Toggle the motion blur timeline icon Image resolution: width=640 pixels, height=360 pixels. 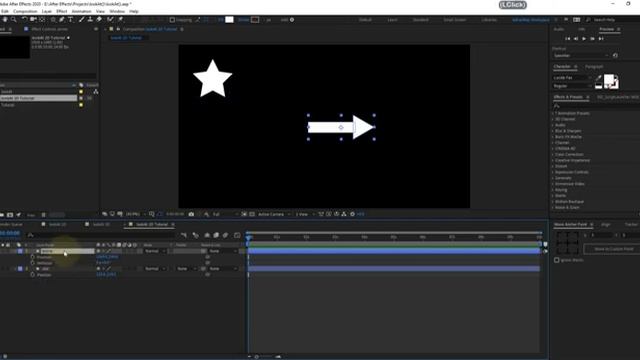point(225,236)
